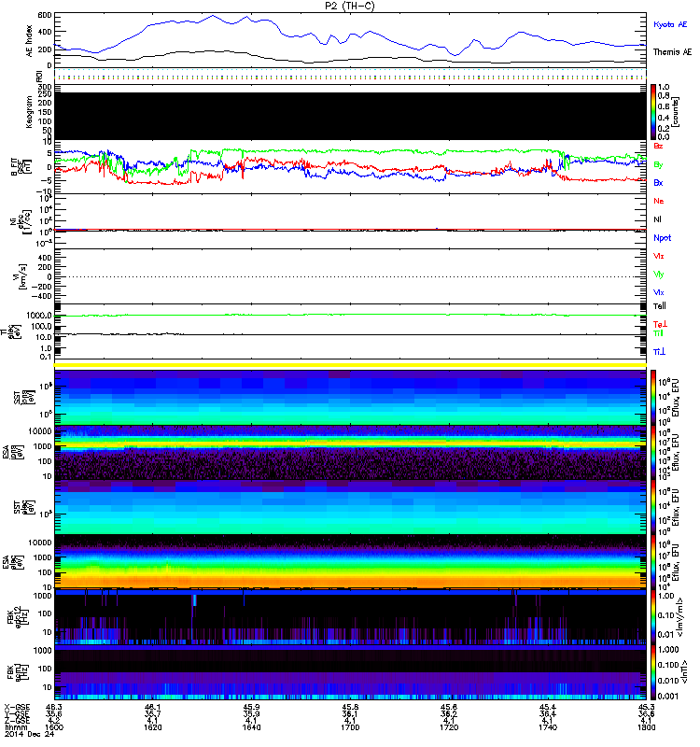
Task: Click the ion velocity Vi plot panel
Action: pyautogui.click(x=351, y=276)
